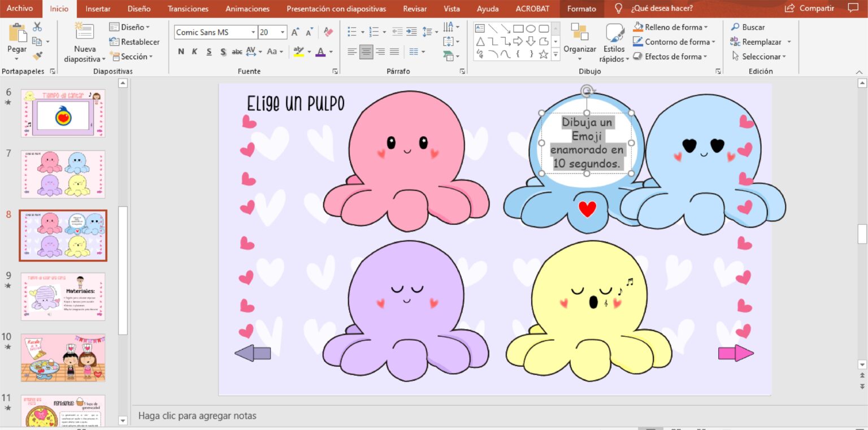Toggle underline (S) formatting

click(209, 52)
